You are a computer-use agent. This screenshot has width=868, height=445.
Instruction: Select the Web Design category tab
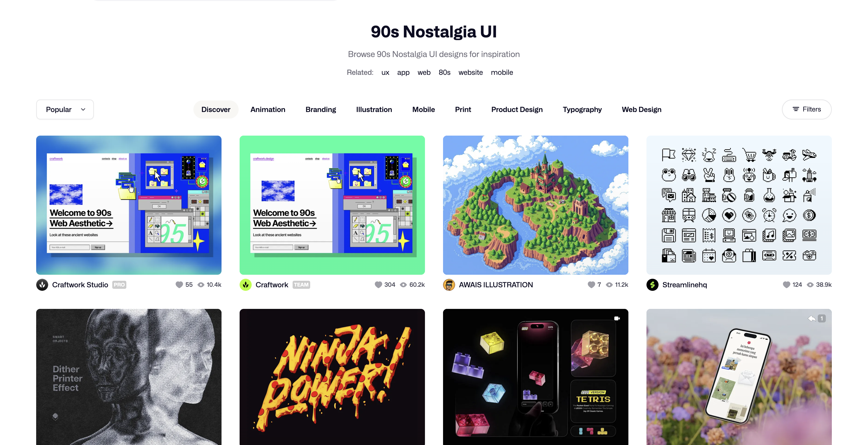(x=641, y=109)
